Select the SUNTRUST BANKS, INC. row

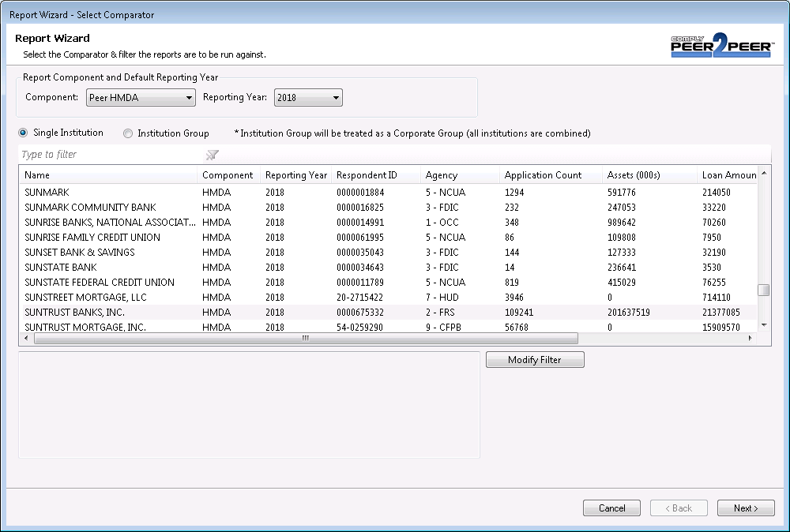(x=388, y=313)
